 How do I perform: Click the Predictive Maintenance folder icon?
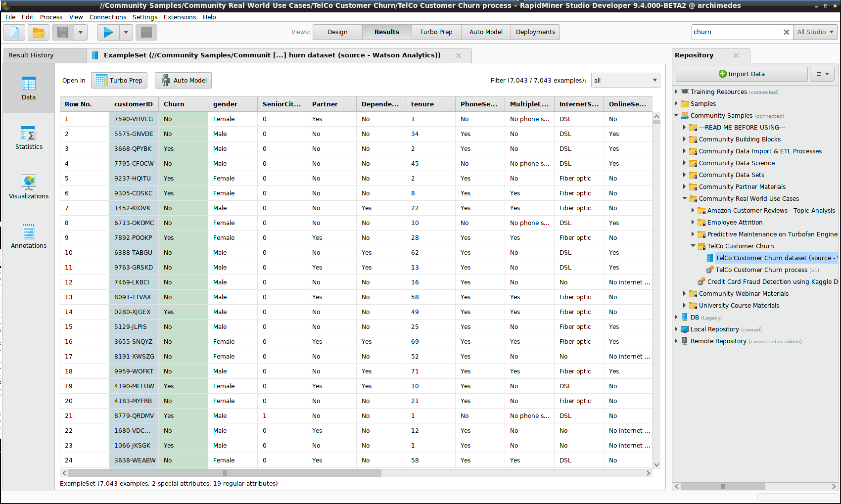701,234
